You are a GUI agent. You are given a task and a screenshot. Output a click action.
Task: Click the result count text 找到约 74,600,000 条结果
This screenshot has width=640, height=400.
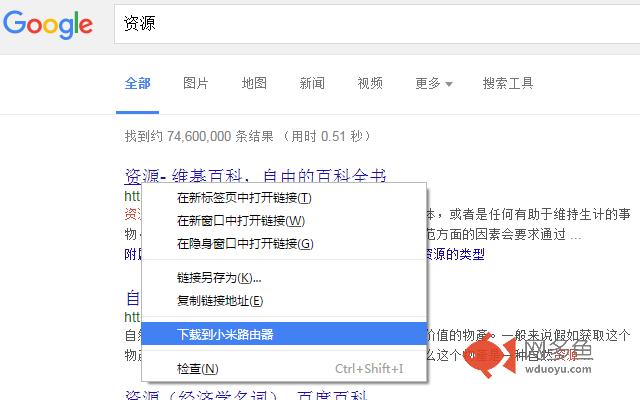[199, 136]
